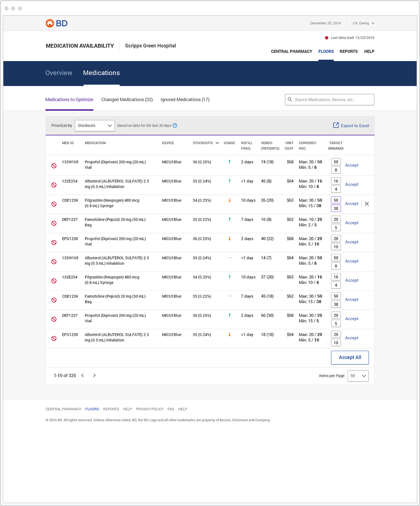
Task: Edit target max field 16 for Albuterol 45 (8) row
Action: pyautogui.click(x=336, y=181)
